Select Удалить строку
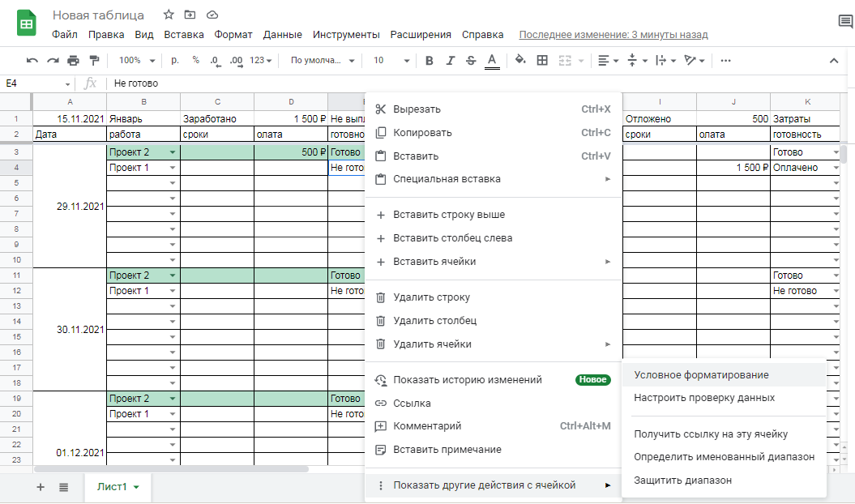The width and height of the screenshot is (855, 504). pyautogui.click(x=493, y=297)
